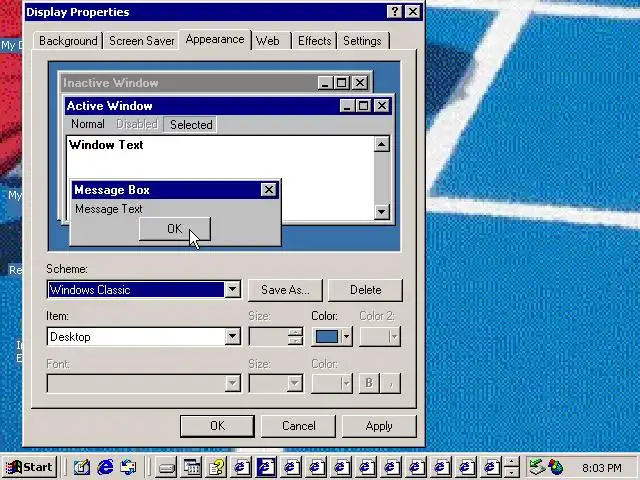Click the pressed Internet Explorer taskbar button
The image size is (640, 480).
point(266,467)
